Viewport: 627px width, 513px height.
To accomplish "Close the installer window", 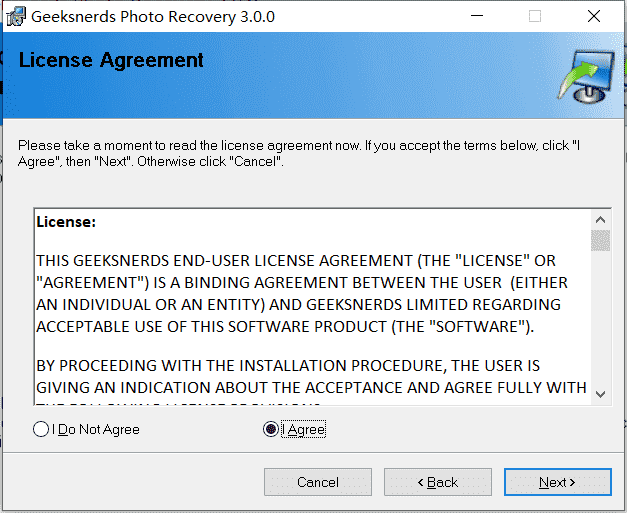I will coord(594,16).
